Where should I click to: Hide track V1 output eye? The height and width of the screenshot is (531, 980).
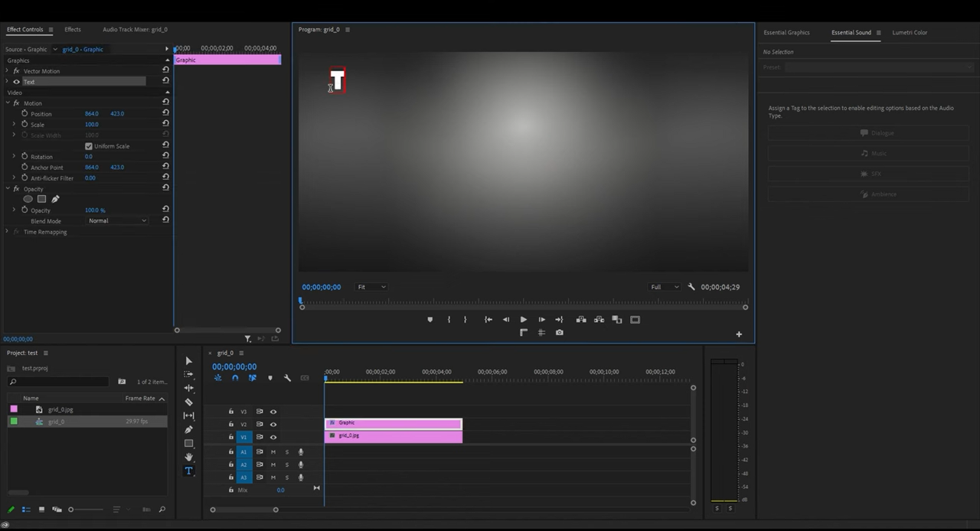pos(273,438)
